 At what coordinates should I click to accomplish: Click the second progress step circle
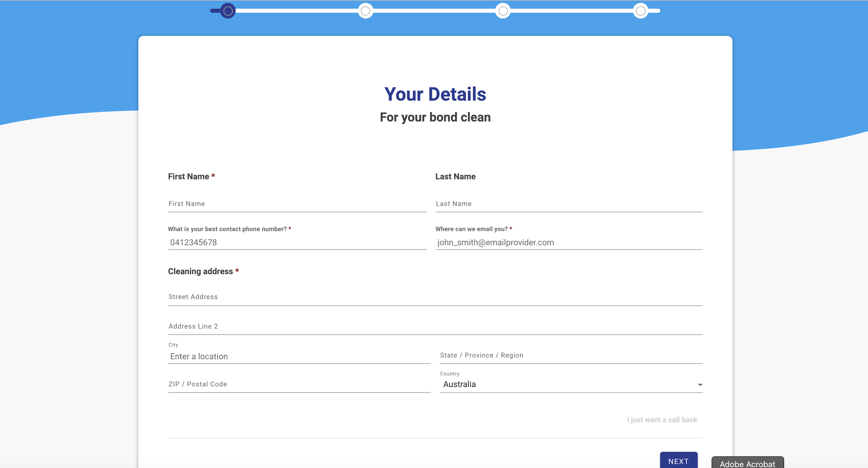pyautogui.click(x=365, y=11)
